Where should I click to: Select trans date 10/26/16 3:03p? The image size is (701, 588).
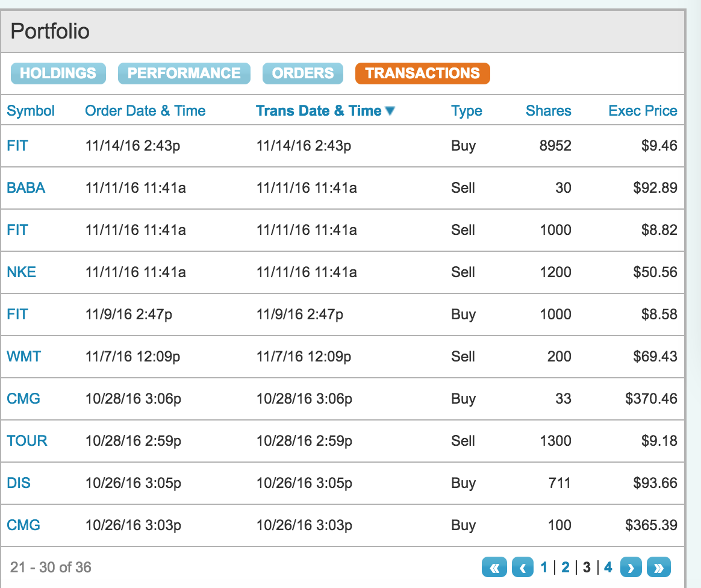pos(304,525)
